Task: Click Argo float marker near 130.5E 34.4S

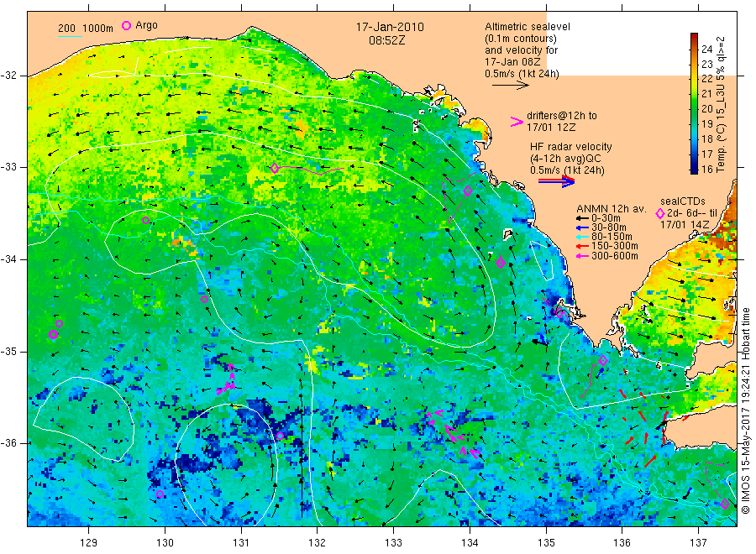Action: (x=204, y=299)
